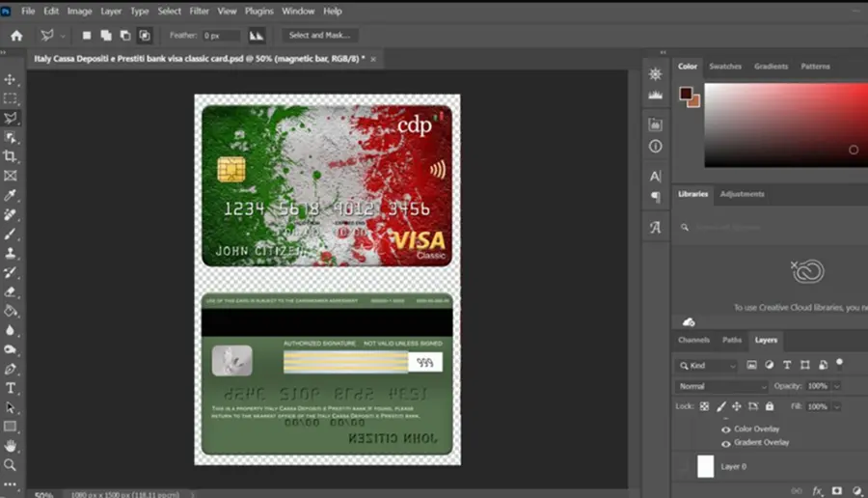Click the Home icon in options bar

(16, 36)
